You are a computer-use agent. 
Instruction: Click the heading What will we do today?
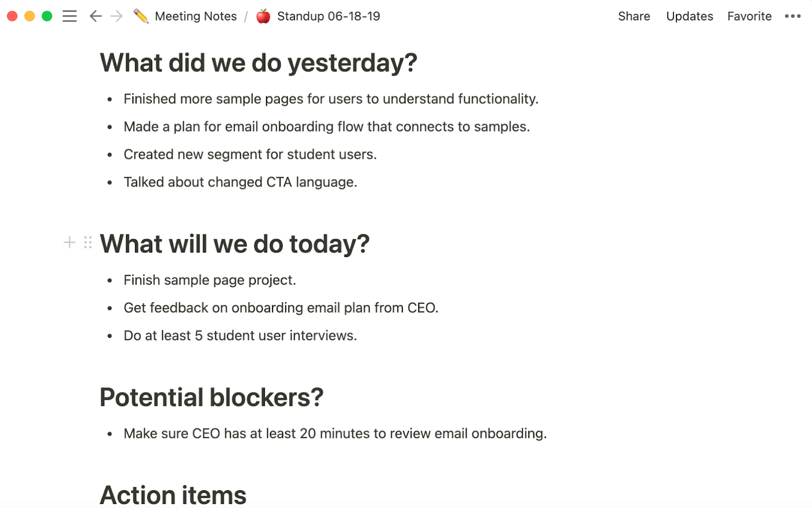click(235, 243)
